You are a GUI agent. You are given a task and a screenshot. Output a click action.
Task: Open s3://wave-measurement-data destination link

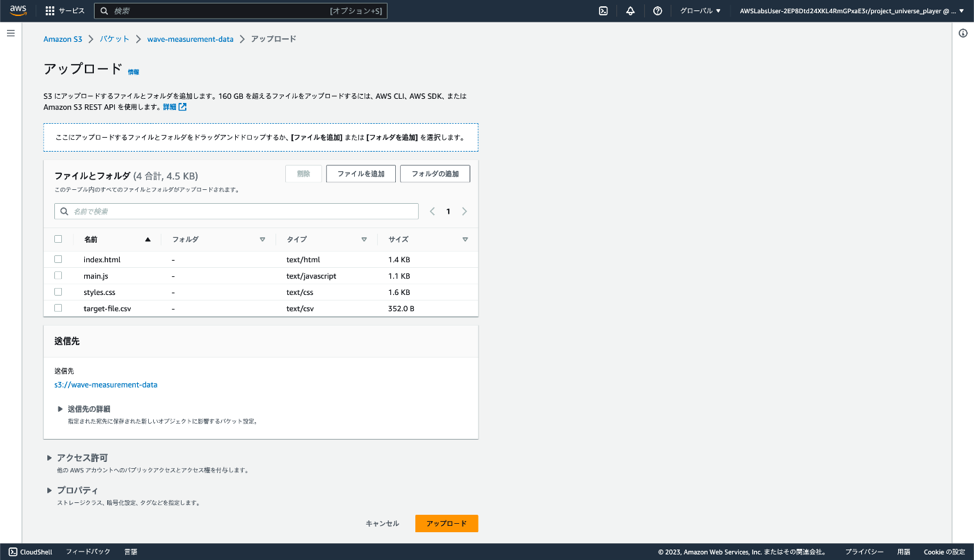(106, 385)
